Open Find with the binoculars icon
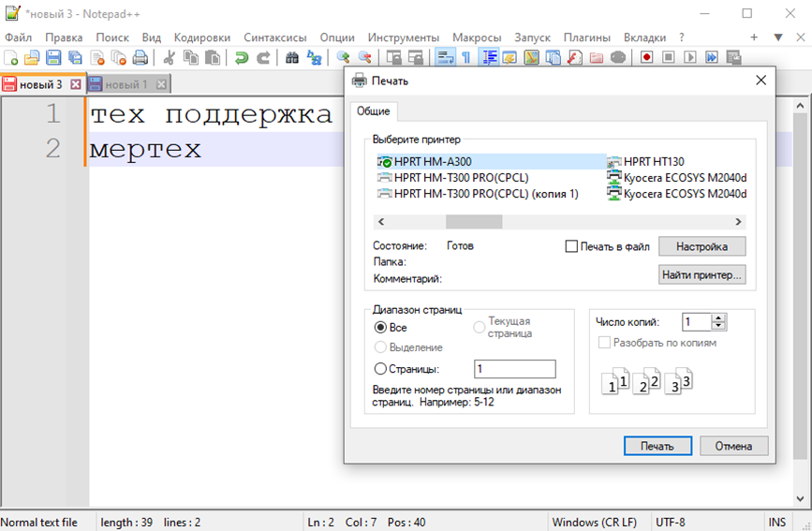 click(x=292, y=57)
